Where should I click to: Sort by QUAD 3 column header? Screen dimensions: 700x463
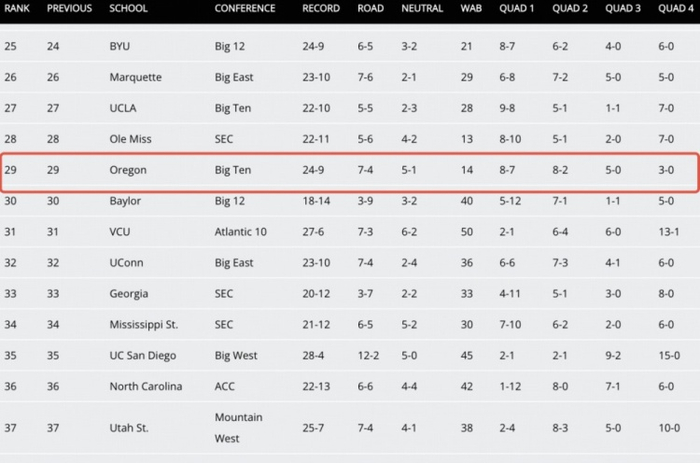tap(622, 9)
